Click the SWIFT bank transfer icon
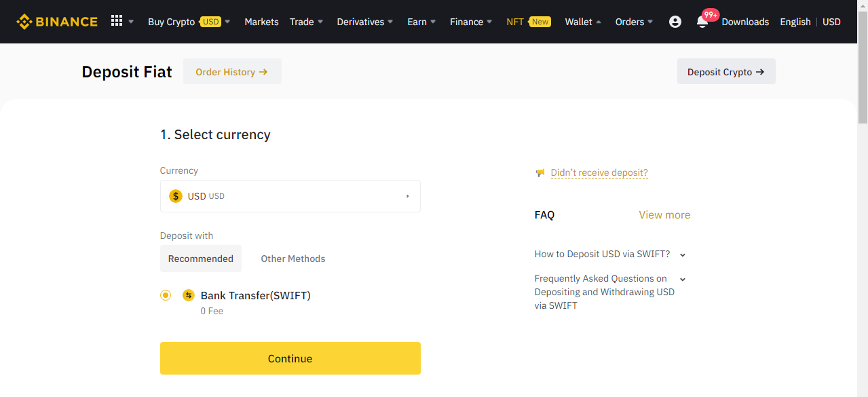868x397 pixels. click(189, 295)
